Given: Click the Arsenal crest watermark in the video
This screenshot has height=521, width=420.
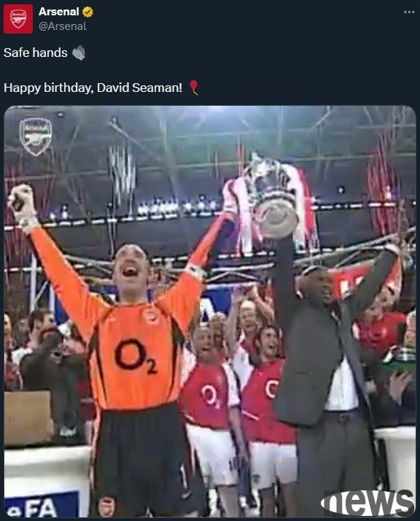Looking at the screenshot, I should point(36,136).
